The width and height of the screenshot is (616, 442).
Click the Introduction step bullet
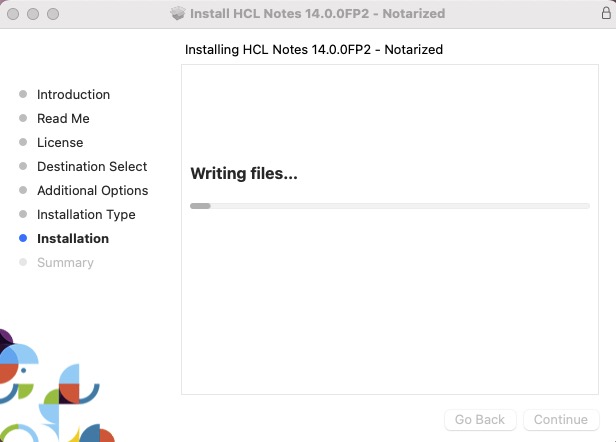[x=23, y=95]
